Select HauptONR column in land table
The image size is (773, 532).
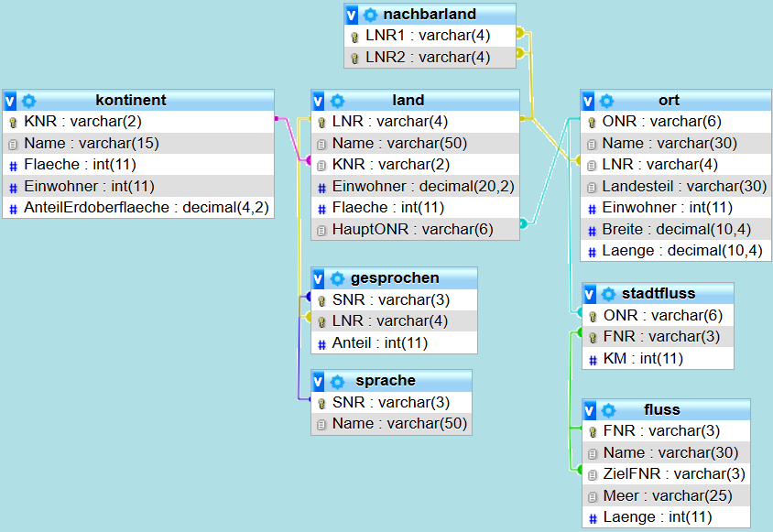point(413,229)
